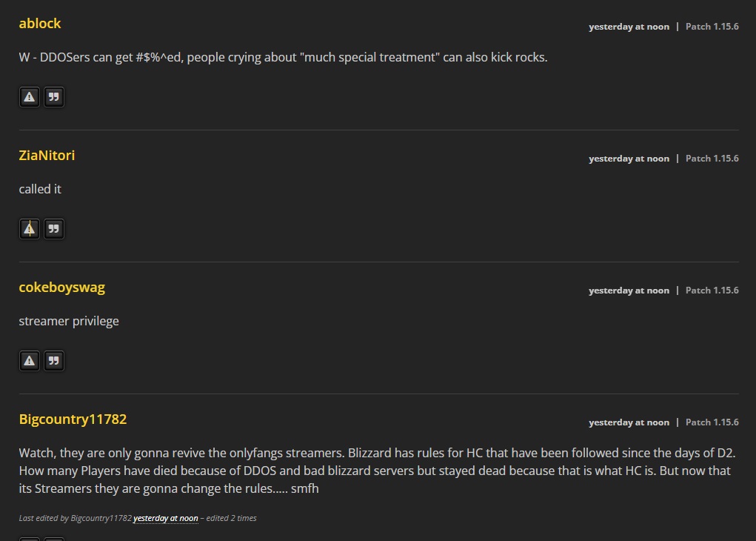Report cokeboyswag's comment with warning icon

click(x=30, y=361)
